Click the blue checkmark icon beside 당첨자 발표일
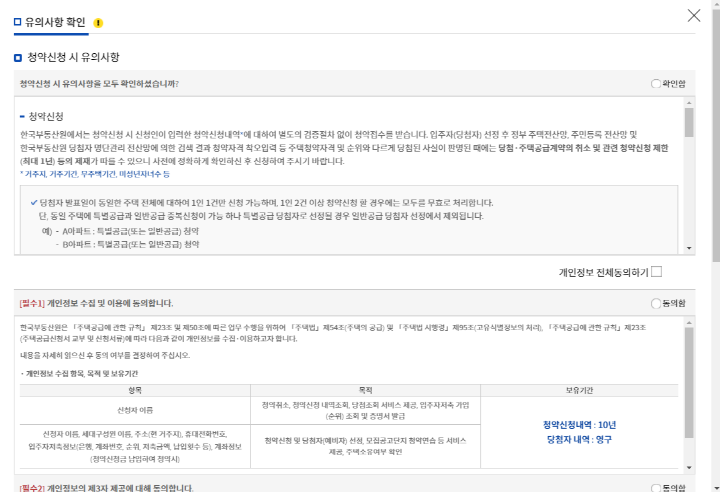720x492 pixels. click(x=34, y=203)
